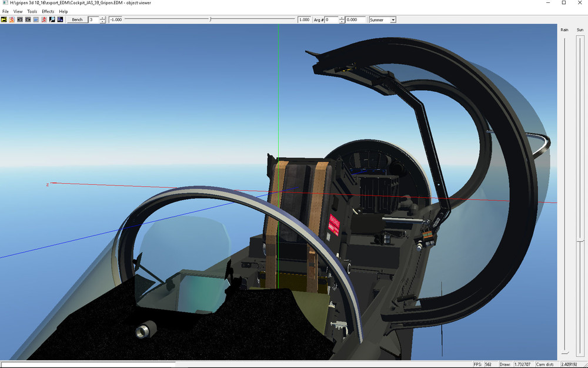Open the Effects menu
588x368 pixels.
(48, 12)
